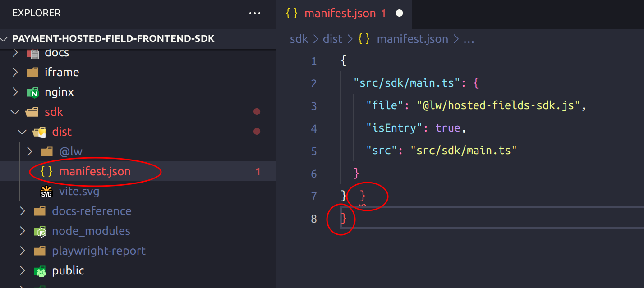The image size is (644, 288).
Task: Select the node_modules folder label
Action: [x=91, y=231]
